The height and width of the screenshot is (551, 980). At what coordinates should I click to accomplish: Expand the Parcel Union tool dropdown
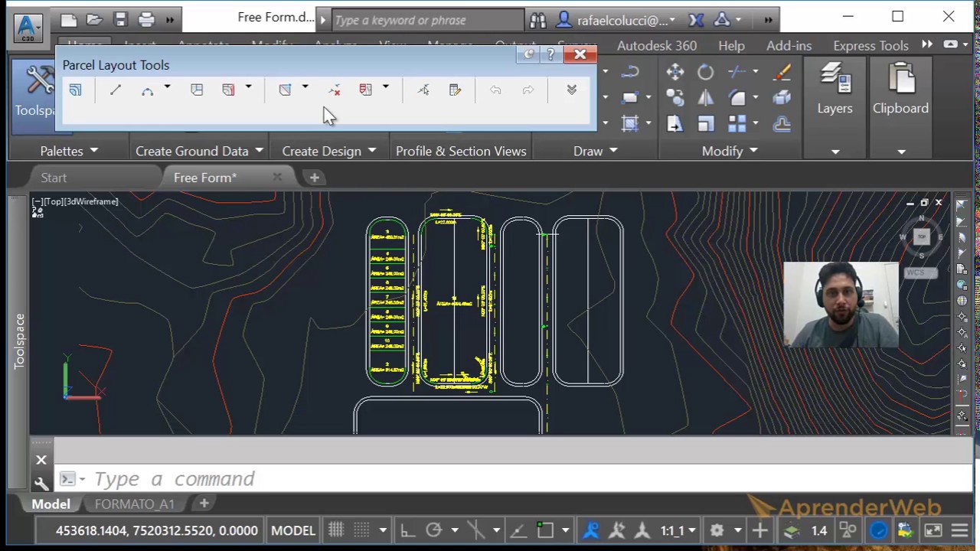click(385, 88)
